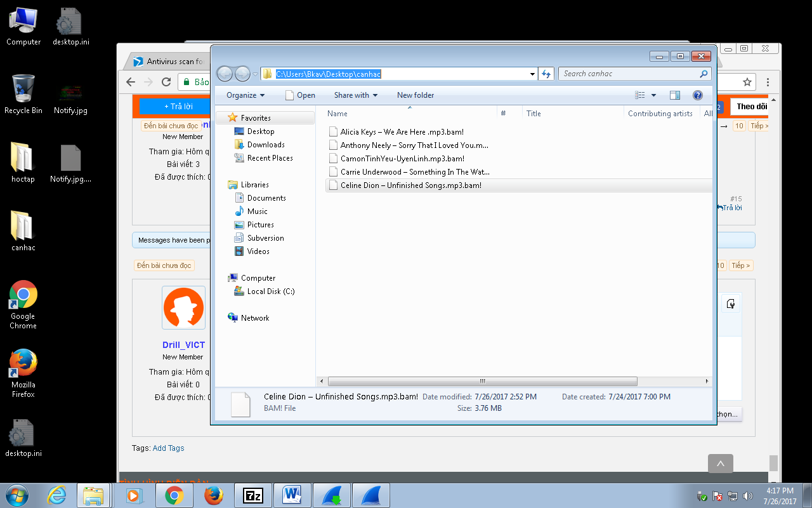Screen dimensions: 812x508
Task: Open the Computer desktop icon
Action: click(23, 27)
